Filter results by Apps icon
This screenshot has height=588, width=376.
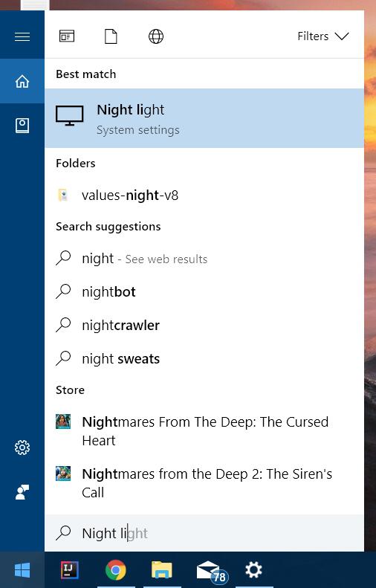[67, 36]
